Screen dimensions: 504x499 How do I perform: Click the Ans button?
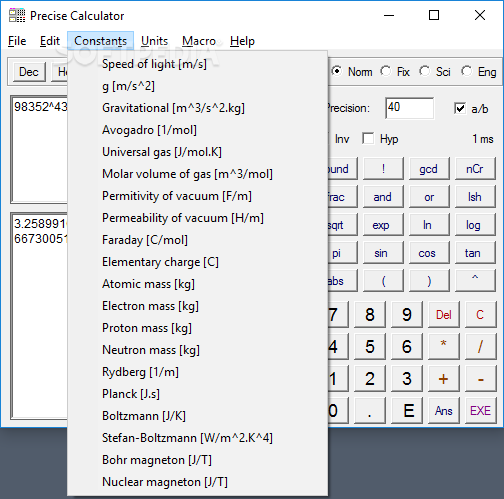444,410
